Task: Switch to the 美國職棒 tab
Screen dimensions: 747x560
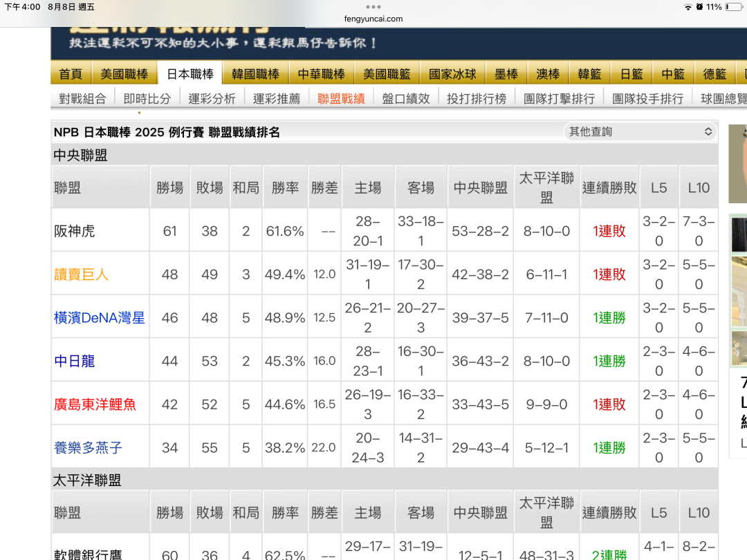Action: pos(124,74)
